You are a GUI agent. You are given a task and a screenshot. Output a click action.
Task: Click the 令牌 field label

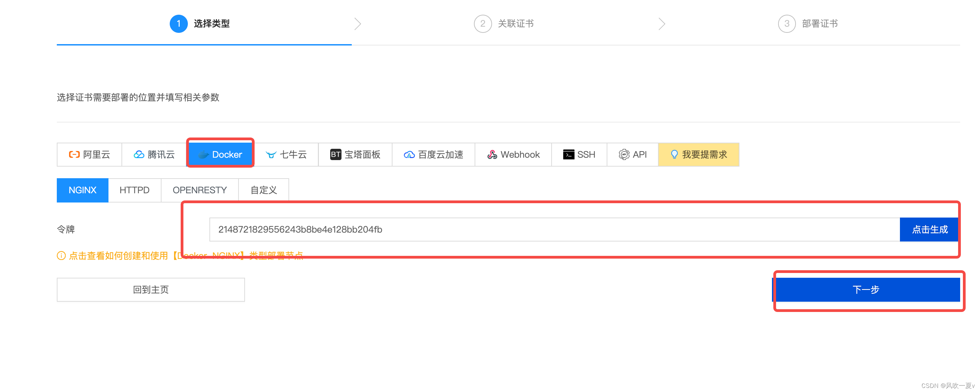(66, 230)
